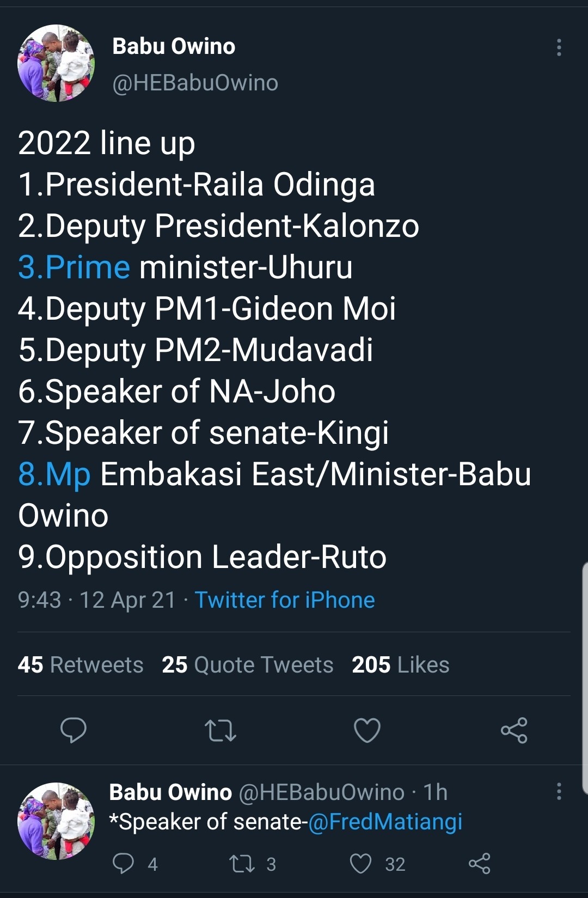The image size is (588, 898).
Task: Retweet the Speaker of senate reply
Action: [242, 864]
